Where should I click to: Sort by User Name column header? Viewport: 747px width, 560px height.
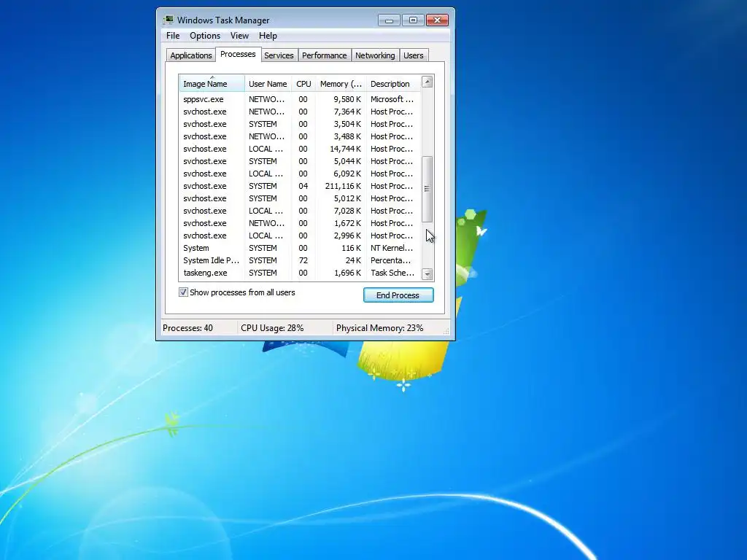[268, 84]
